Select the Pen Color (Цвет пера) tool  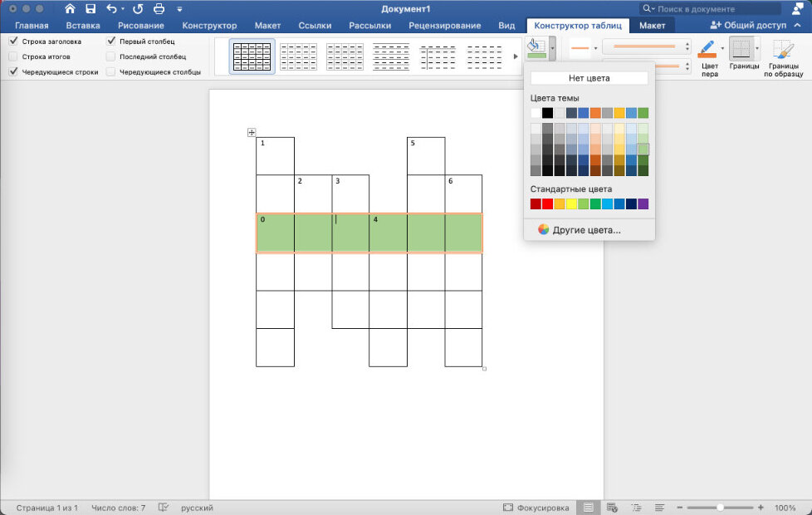pyautogui.click(x=708, y=55)
